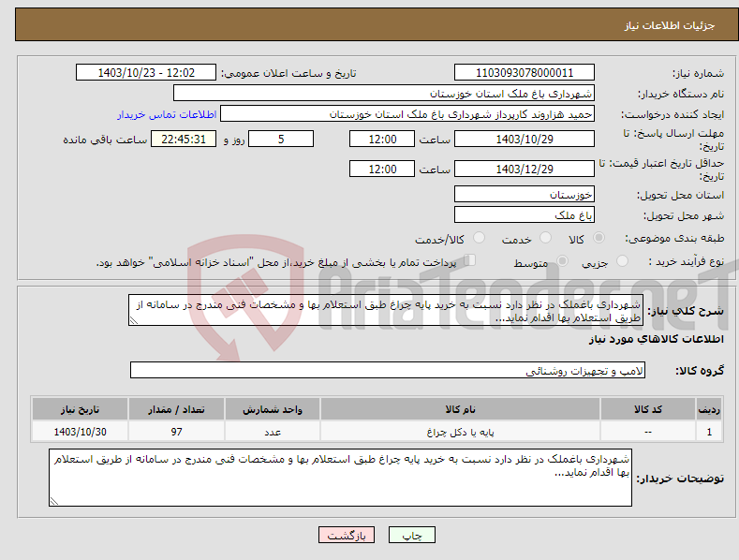Click the پایه یا دکل چراغ table cell
The height and width of the screenshot is (560, 739).
pos(460,432)
